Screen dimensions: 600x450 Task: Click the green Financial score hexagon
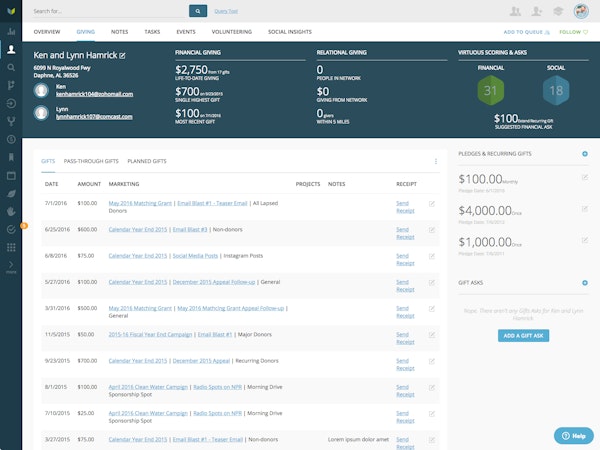click(490, 91)
